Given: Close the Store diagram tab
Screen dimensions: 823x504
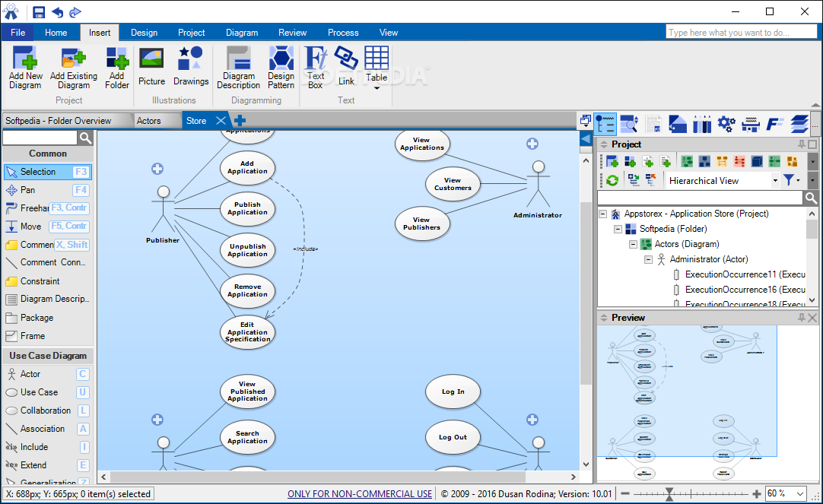Looking at the screenshot, I should pyautogui.click(x=221, y=121).
